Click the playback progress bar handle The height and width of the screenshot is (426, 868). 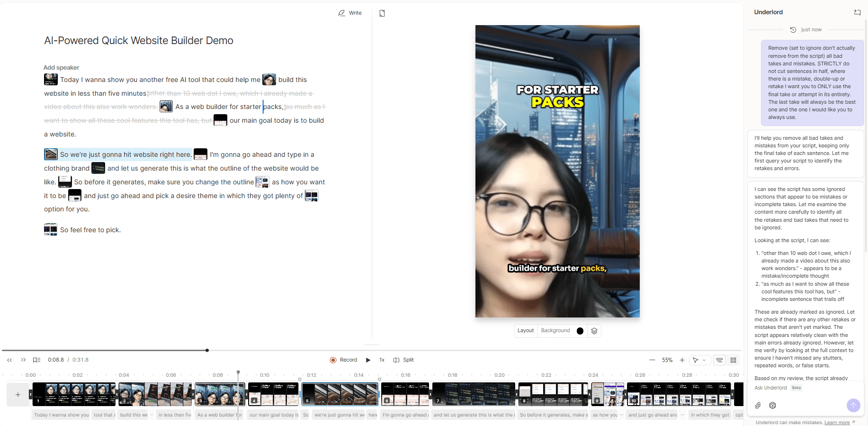pos(207,350)
